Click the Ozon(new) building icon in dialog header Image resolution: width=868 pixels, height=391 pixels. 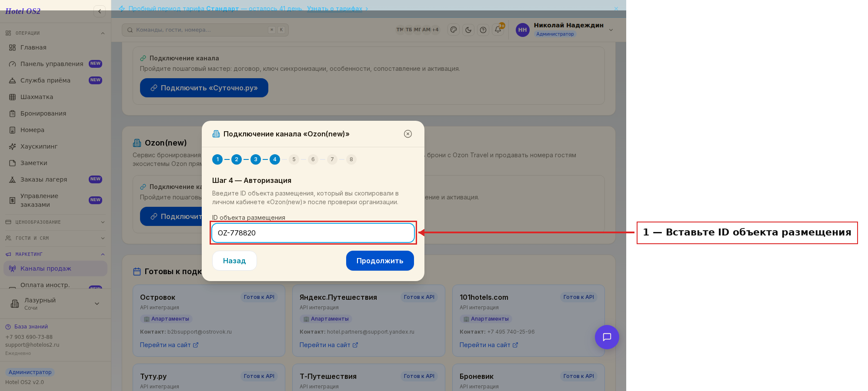(216, 134)
